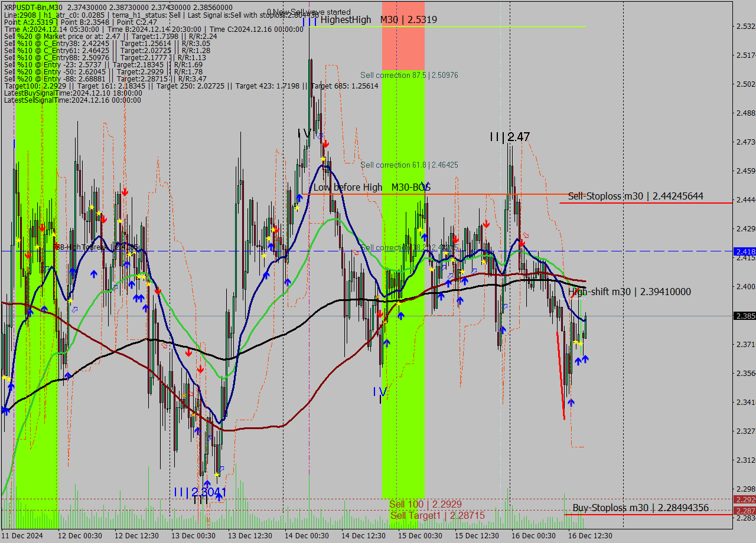
Task: Click the '12 Dec 00:30' time axis label
Action: click(x=80, y=536)
